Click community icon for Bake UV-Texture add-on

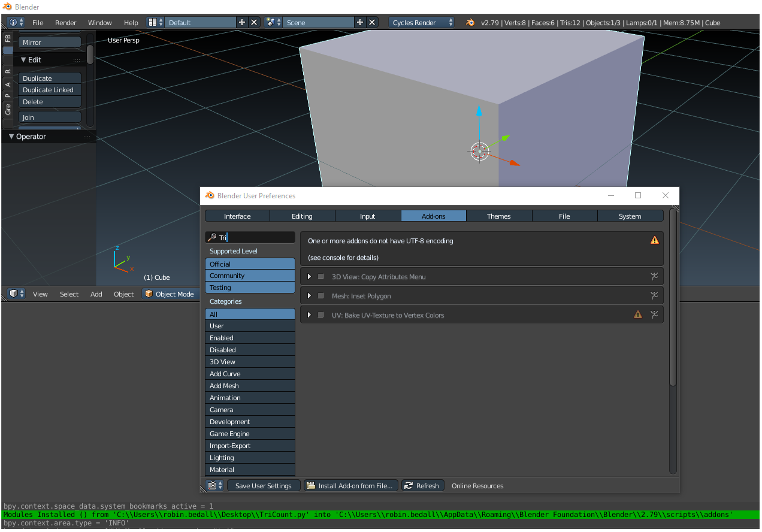654,315
